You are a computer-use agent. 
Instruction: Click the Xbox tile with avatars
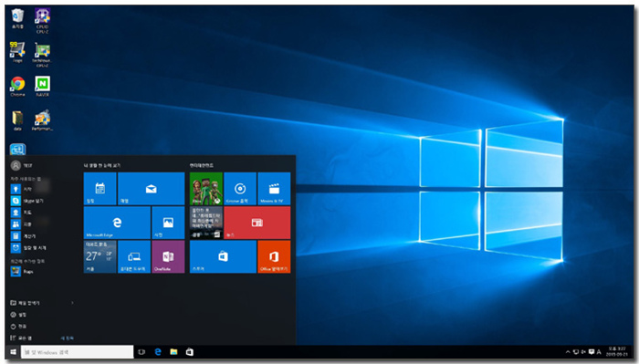coord(205,189)
